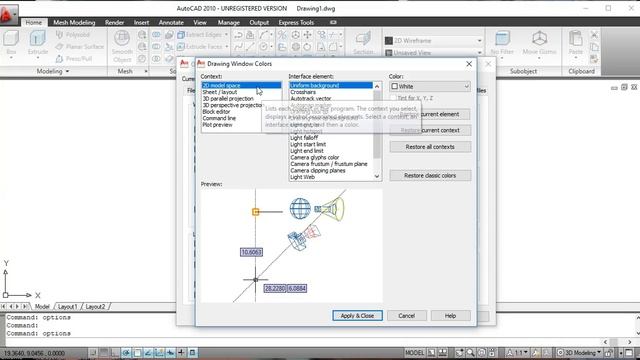This screenshot has width=640, height=360.
Task: Toggle Ortho Mode in the status bar
Action: pyautogui.click(x=116, y=353)
